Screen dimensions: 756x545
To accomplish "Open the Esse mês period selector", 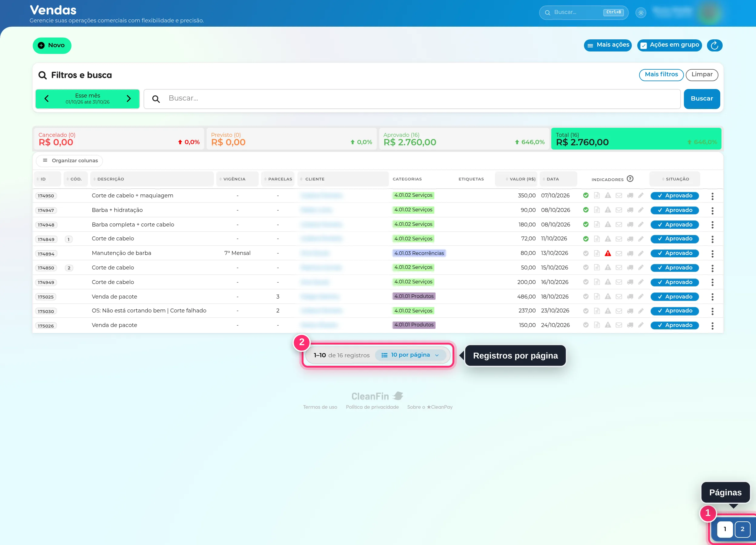I will click(x=88, y=99).
